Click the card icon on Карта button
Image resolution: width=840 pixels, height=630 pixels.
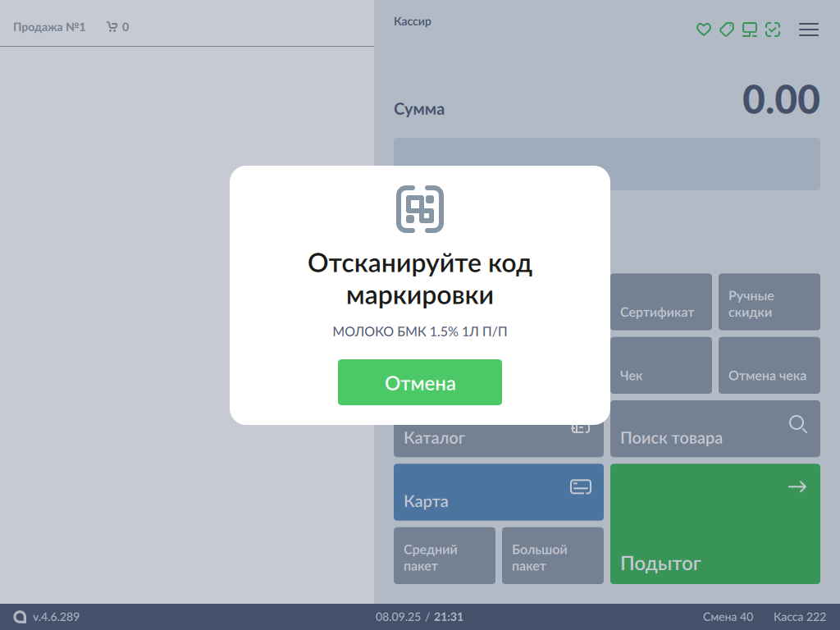[x=581, y=487]
